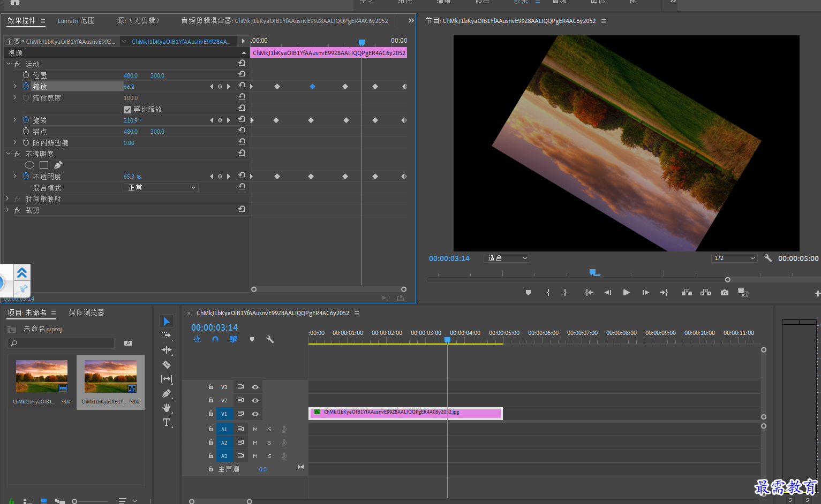Screen dimensions: 821x504
Task: Expand the 旋转 property row
Action: point(14,120)
